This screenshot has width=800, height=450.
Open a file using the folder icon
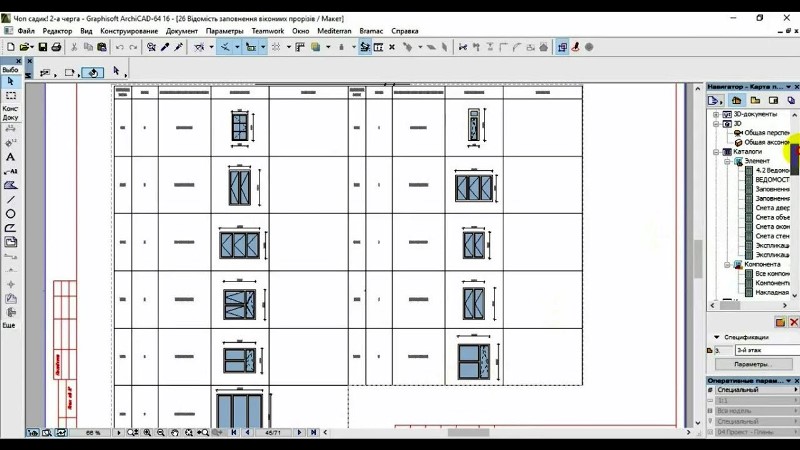coord(23,47)
